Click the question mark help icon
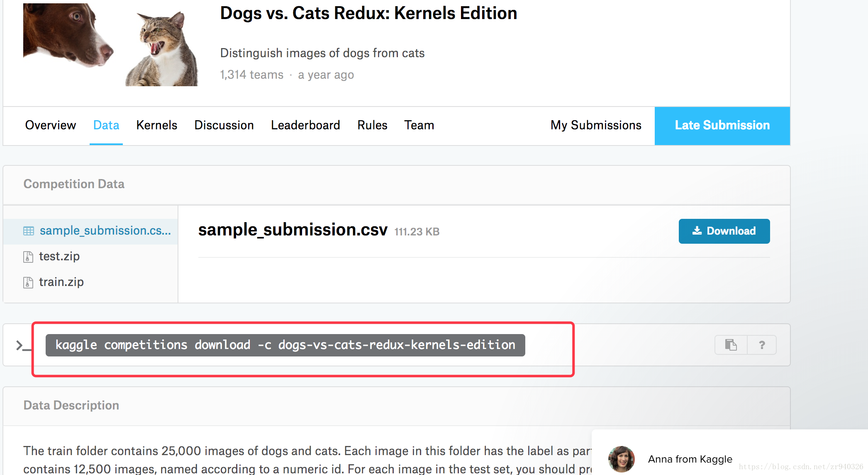This screenshot has width=868, height=475. coord(762,345)
